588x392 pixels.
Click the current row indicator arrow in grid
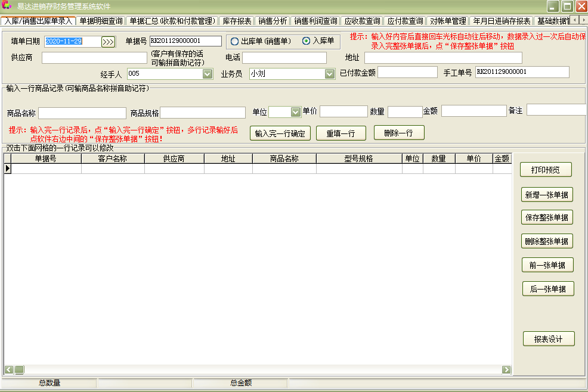8,169
